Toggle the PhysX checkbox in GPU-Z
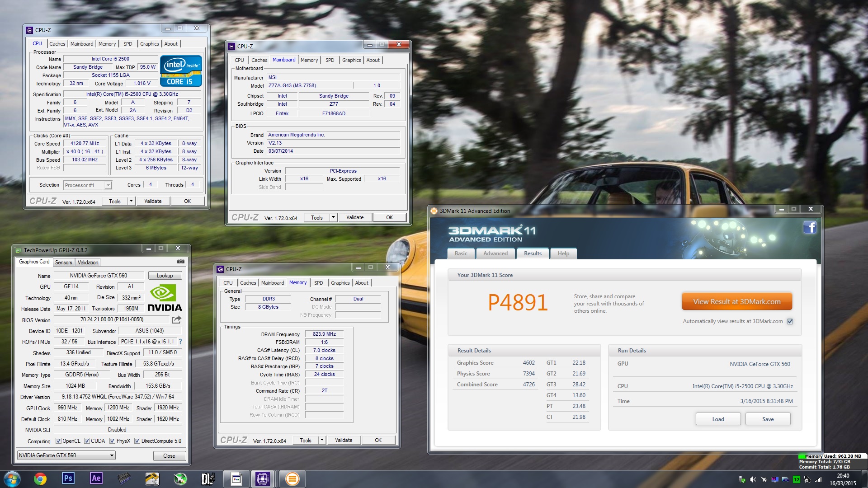Screen dimensions: 868x488 point(112,441)
